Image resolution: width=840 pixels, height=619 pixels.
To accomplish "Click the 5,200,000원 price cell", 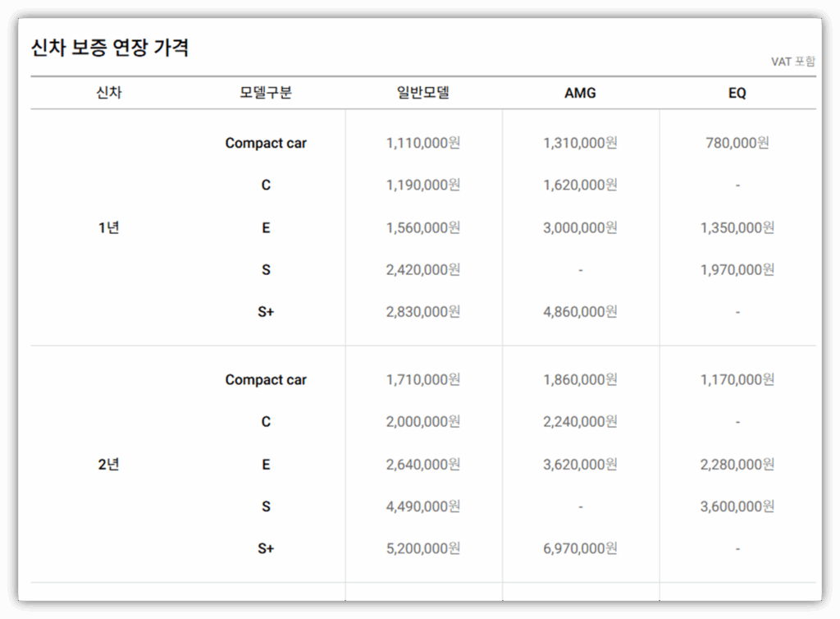I will pyautogui.click(x=422, y=548).
